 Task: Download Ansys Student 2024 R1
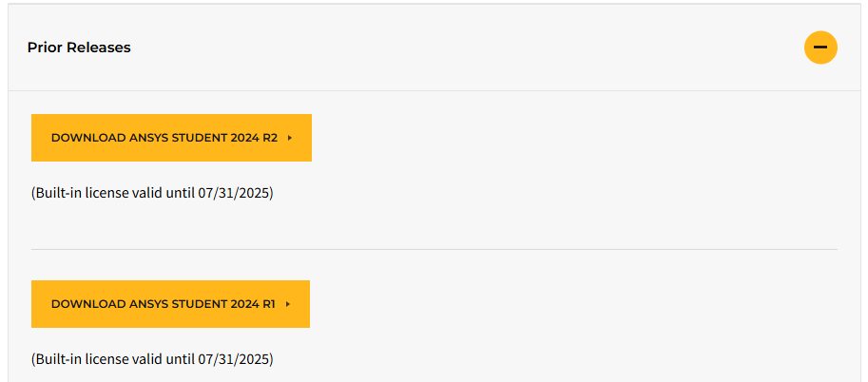click(x=170, y=304)
